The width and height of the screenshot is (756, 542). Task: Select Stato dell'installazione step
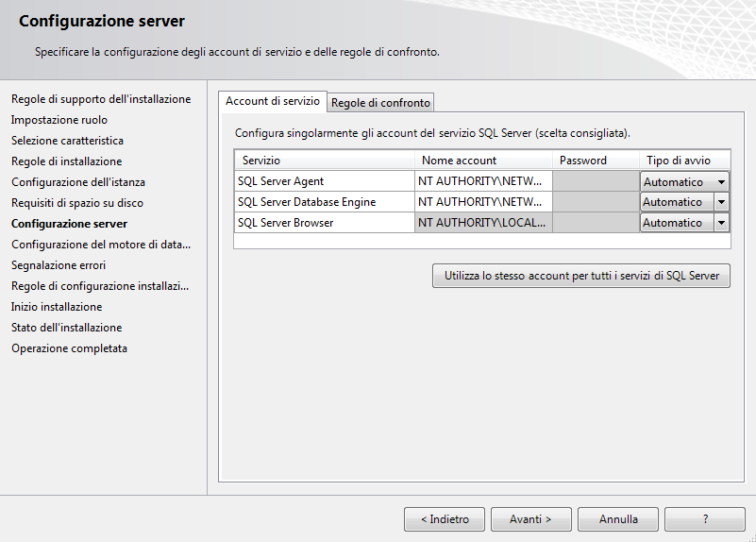(66, 327)
